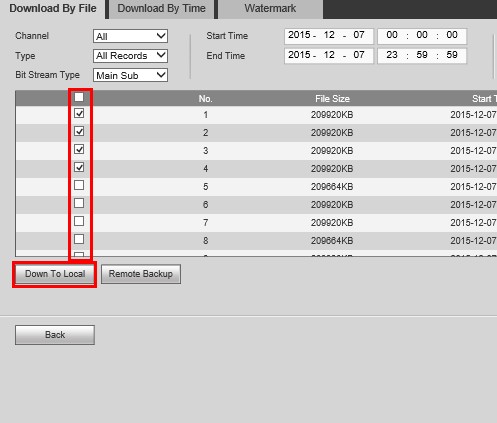Click the File Size column header
The height and width of the screenshot is (423, 497).
(x=332, y=99)
